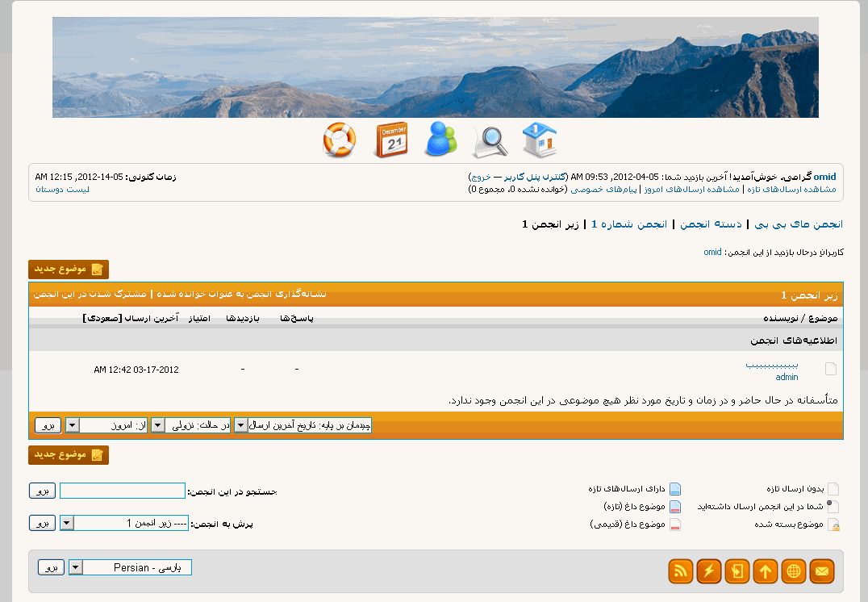Click the magnifying glass search icon

point(490,141)
